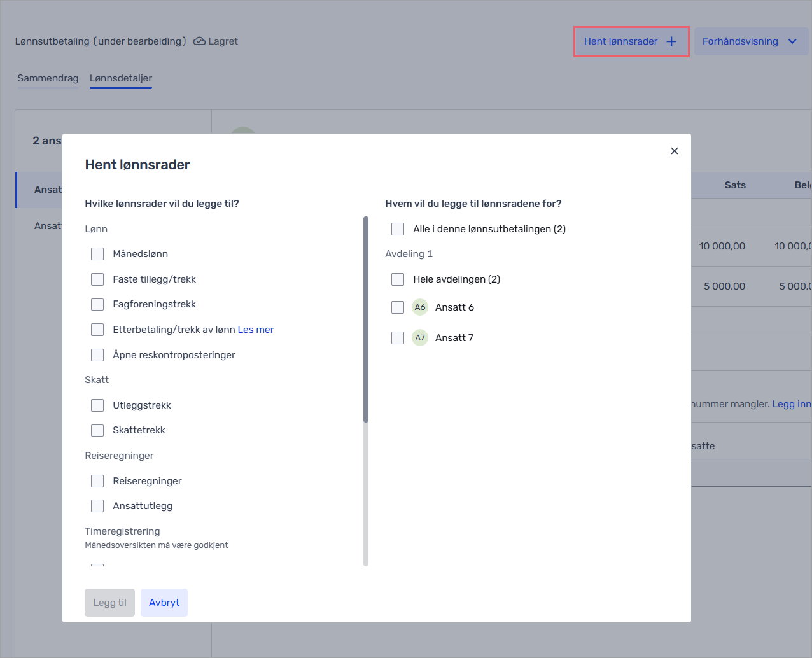Click the cloud Lagret status icon
This screenshot has height=658, width=812.
tap(199, 41)
